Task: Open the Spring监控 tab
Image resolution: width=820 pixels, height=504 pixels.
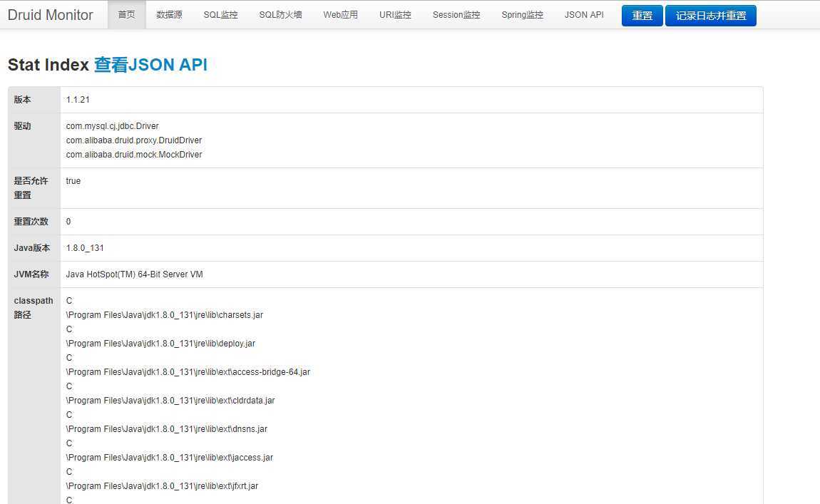Action: [x=522, y=15]
